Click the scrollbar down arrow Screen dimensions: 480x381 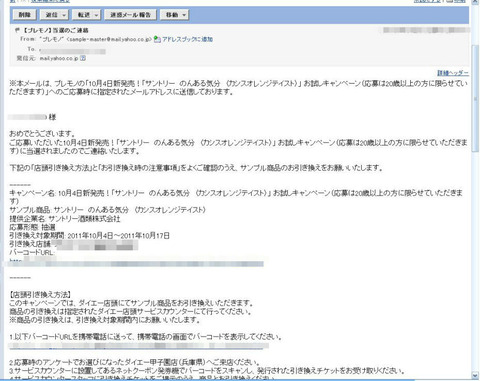click(475, 376)
